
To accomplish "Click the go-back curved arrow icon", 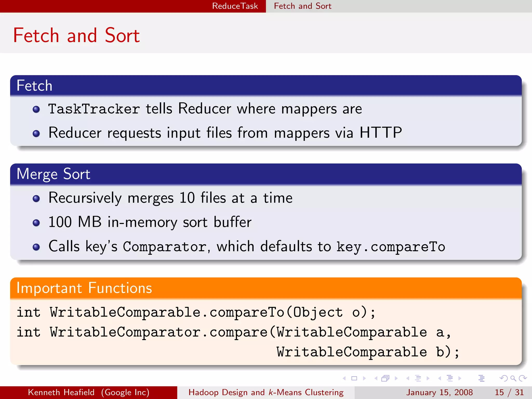I will coord(504,378).
